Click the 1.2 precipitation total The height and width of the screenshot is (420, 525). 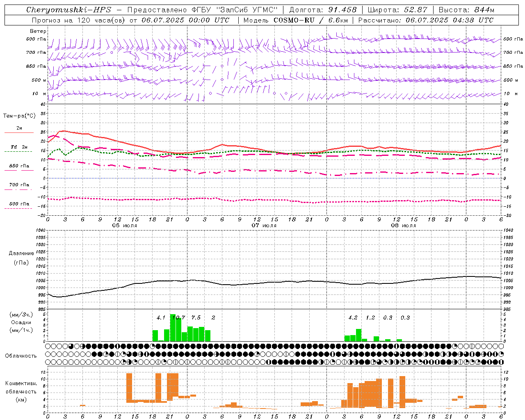[x=370, y=317]
